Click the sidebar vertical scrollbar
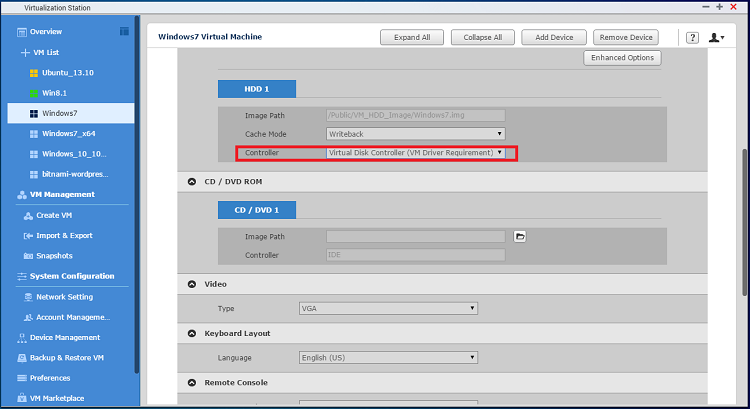This screenshot has width=750, height=409. [137, 194]
